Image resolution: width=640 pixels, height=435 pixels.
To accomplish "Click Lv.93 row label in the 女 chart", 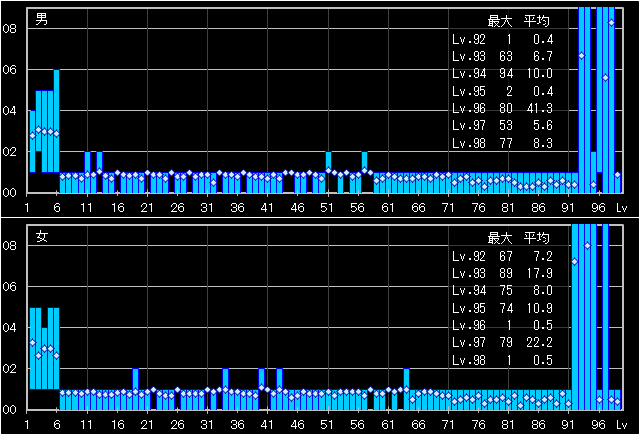I will click(x=469, y=273).
